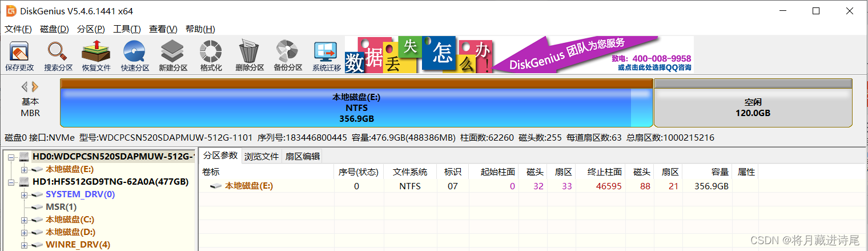Image resolution: width=868 pixels, height=251 pixels.
Task: Click the 07 identifier cell
Action: tap(452, 186)
